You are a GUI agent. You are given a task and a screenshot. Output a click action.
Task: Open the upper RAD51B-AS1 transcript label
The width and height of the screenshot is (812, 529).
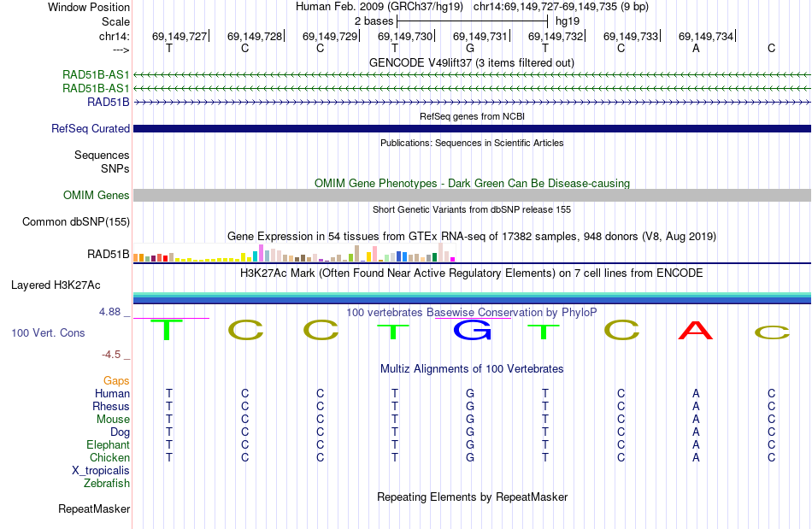(x=96, y=74)
